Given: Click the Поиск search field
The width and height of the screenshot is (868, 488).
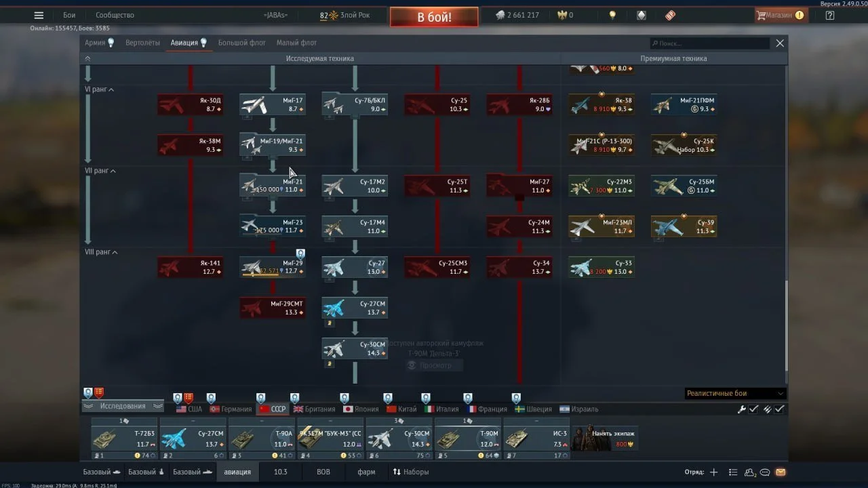Looking at the screenshot, I should click(x=709, y=43).
